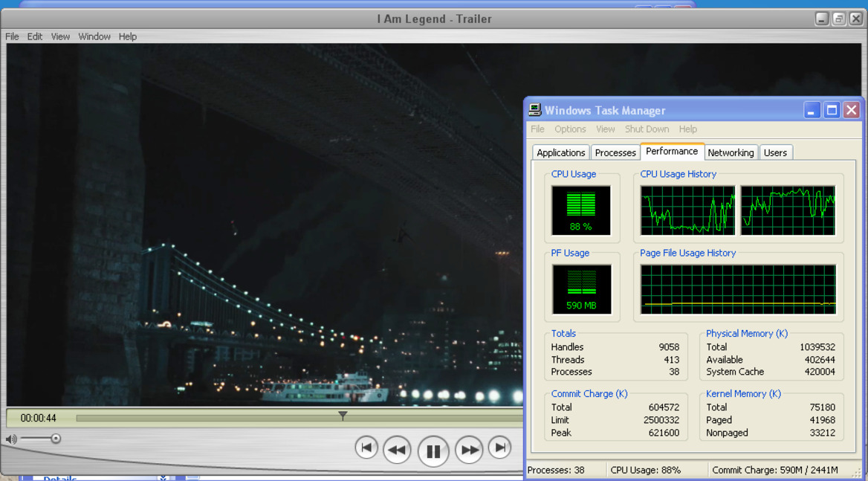Click the Task Manager title bar icon

[x=535, y=109]
